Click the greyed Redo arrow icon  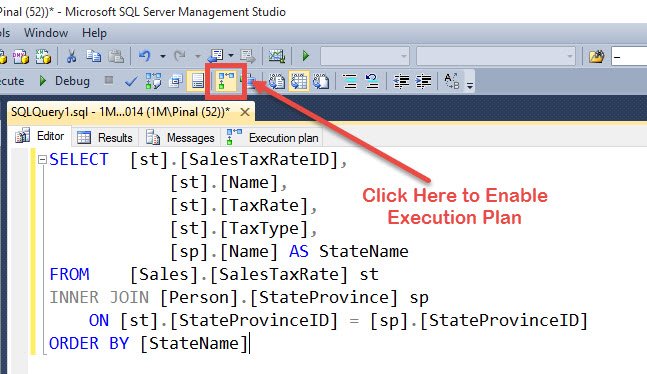point(180,55)
